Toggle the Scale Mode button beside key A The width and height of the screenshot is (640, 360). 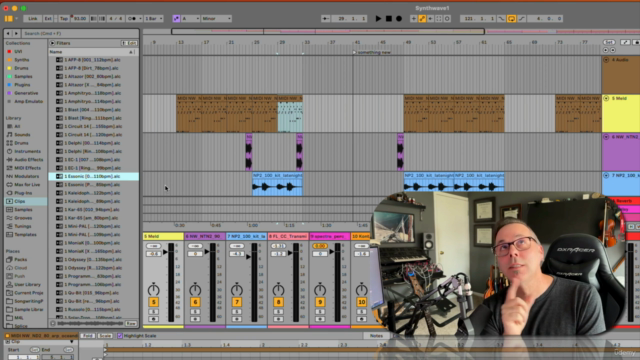tap(176, 18)
